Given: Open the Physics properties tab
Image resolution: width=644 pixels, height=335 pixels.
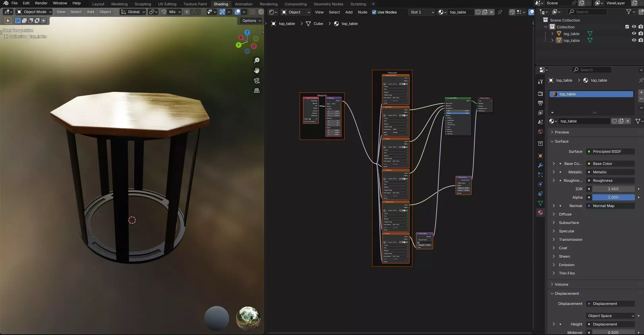Looking at the screenshot, I should click(540, 184).
